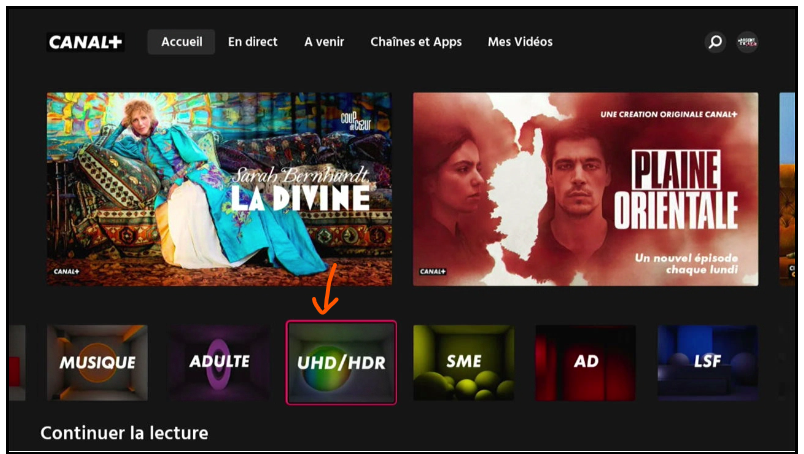
Task: Click the partially visible banner at right edge
Action: (787, 189)
